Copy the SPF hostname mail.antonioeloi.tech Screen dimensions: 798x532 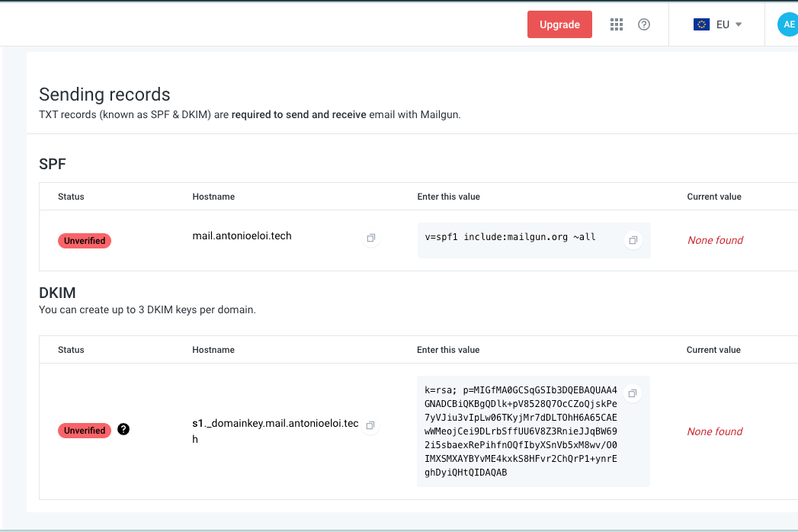[370, 239]
